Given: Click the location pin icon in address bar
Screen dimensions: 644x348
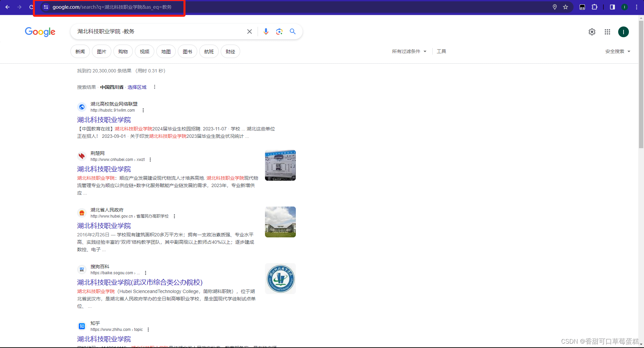Looking at the screenshot, I should click(x=555, y=7).
